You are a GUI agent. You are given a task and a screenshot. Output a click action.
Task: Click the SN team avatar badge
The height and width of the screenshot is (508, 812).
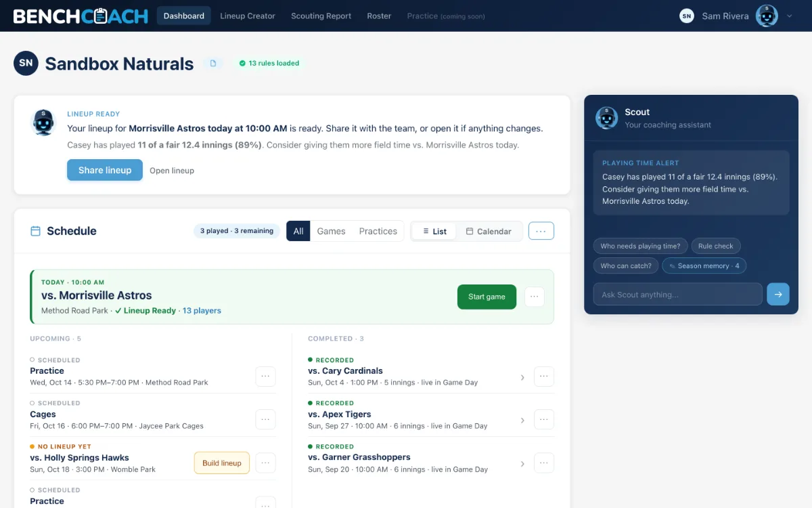tap(26, 63)
